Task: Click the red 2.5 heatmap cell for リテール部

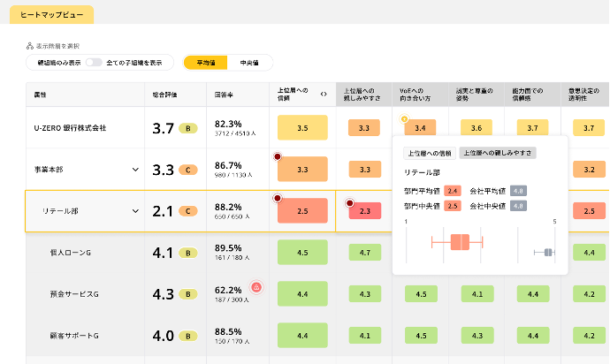Action: pos(302,211)
